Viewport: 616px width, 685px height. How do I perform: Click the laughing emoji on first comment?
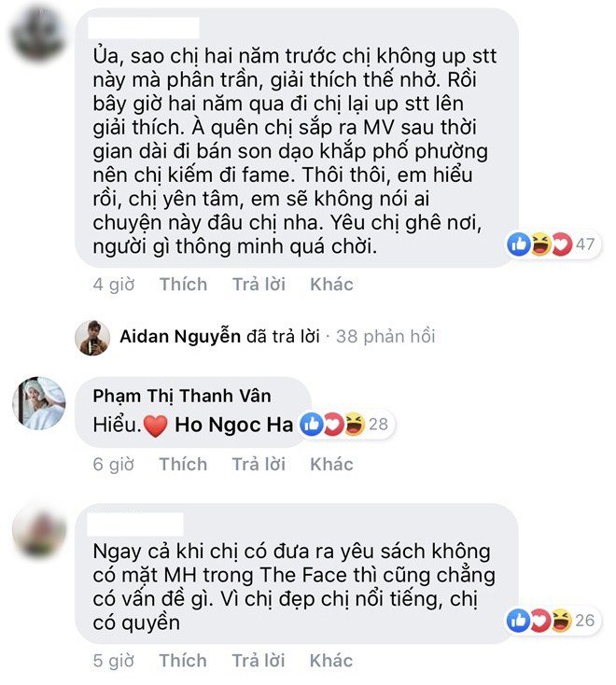point(540,245)
